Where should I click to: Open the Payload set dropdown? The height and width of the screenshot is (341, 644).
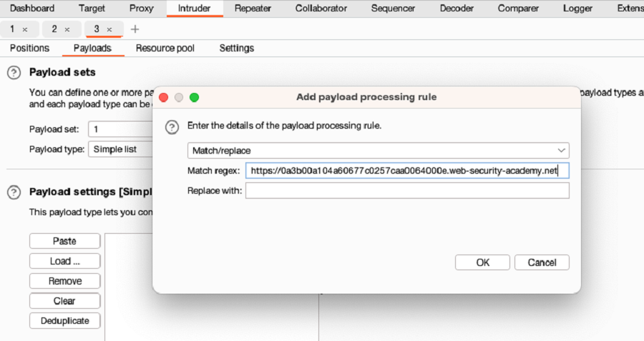121,129
